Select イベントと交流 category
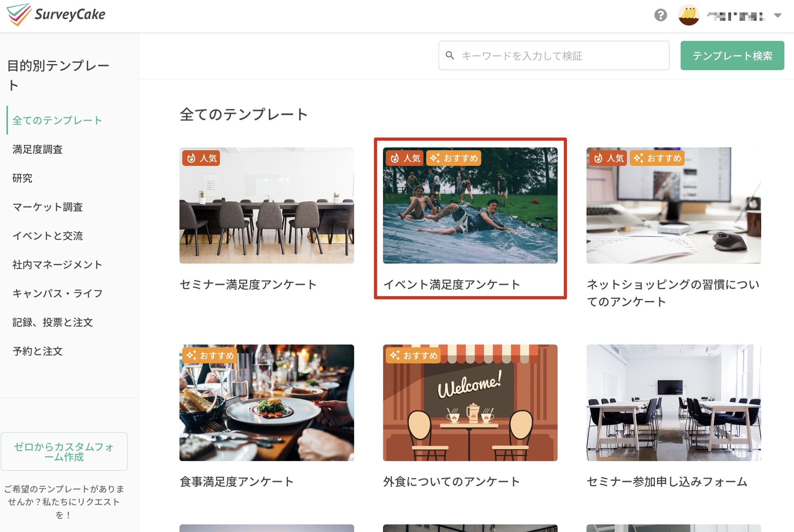 click(x=48, y=236)
